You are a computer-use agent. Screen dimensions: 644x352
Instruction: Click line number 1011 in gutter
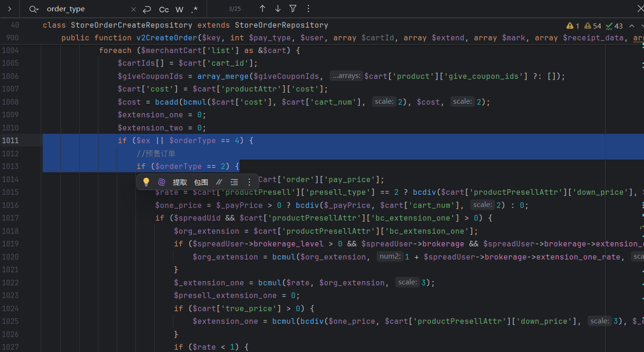pyautogui.click(x=10, y=140)
